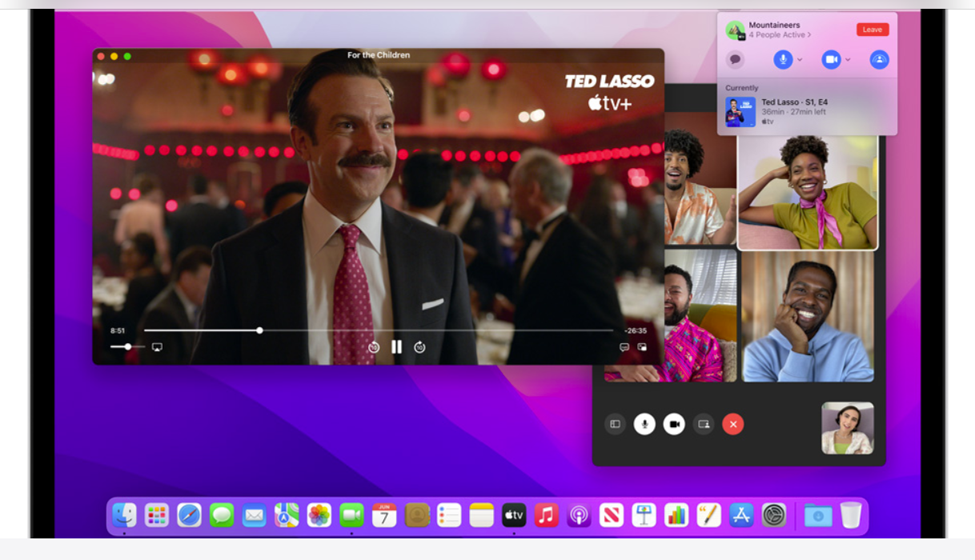Open the Trash in the Dock
Image resolution: width=975 pixels, height=560 pixels.
(x=850, y=515)
